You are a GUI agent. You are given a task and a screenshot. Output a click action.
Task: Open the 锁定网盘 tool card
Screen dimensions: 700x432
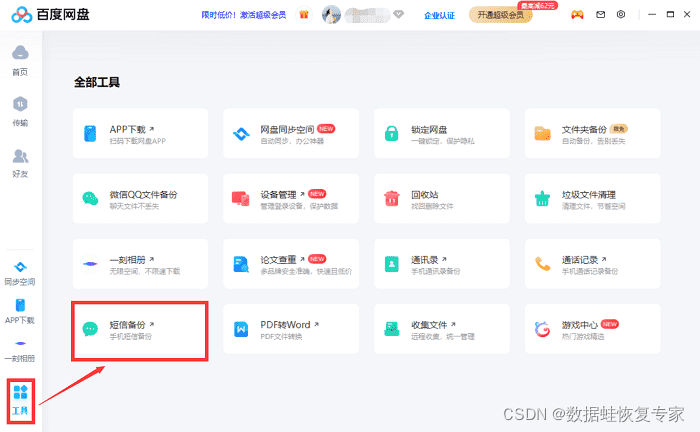[x=442, y=133]
